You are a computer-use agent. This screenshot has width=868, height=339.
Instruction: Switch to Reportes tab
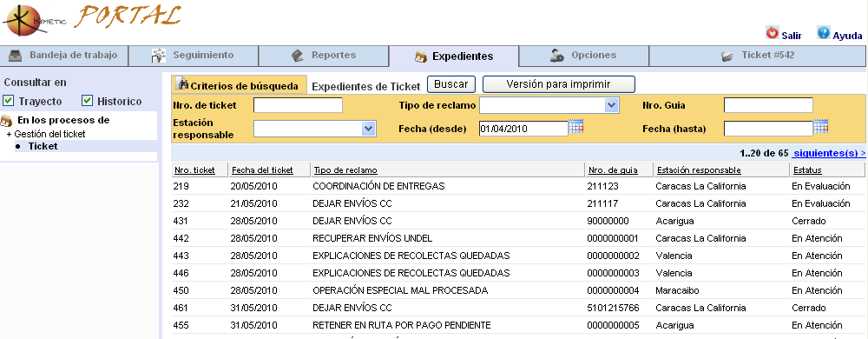323,56
